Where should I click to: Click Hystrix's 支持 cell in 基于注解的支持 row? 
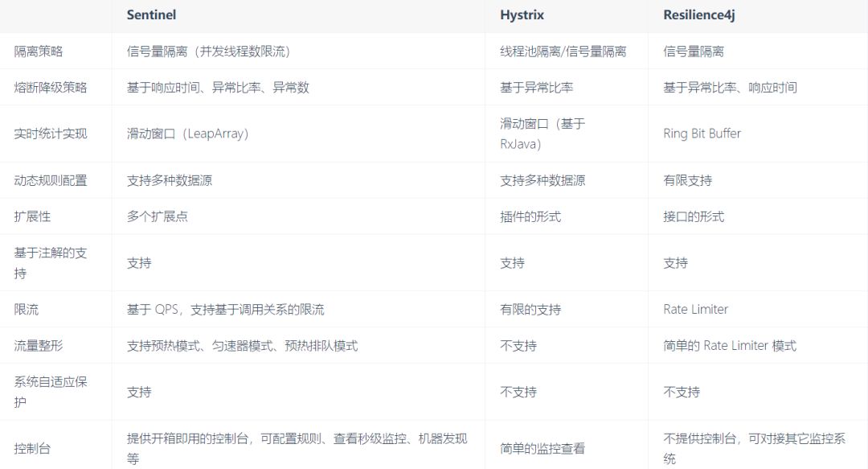pos(512,263)
